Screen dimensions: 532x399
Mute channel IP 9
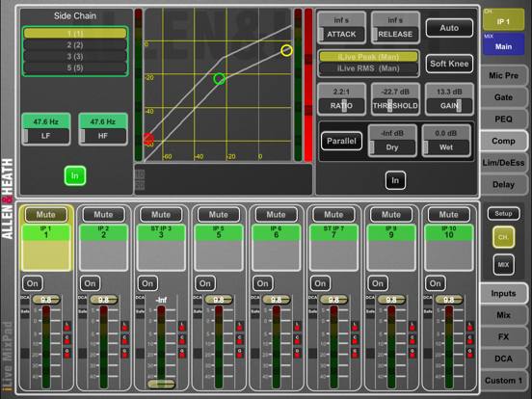click(391, 214)
